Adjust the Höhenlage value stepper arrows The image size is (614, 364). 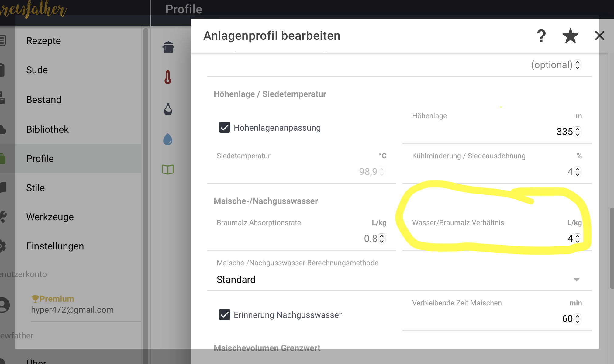click(x=578, y=132)
